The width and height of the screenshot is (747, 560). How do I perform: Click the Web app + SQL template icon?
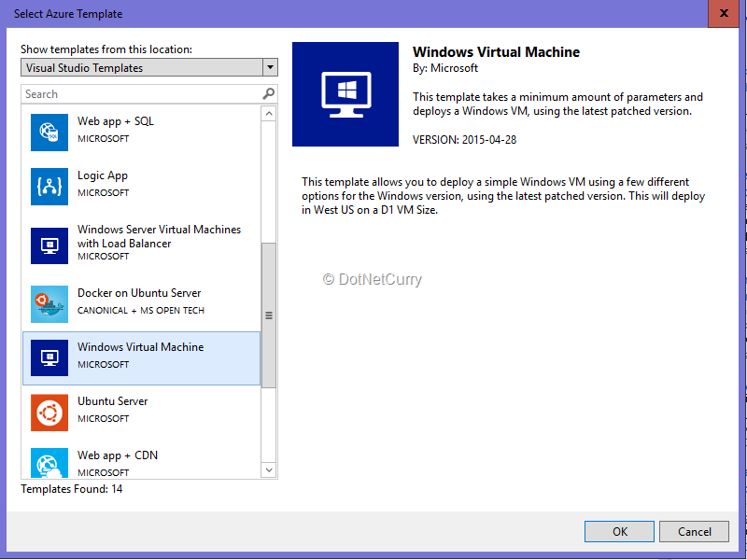(49, 132)
